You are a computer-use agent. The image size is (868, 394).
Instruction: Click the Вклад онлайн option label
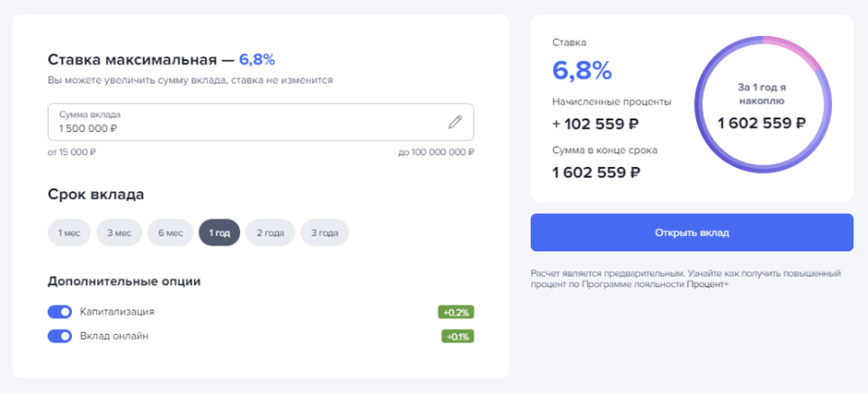[x=114, y=336]
